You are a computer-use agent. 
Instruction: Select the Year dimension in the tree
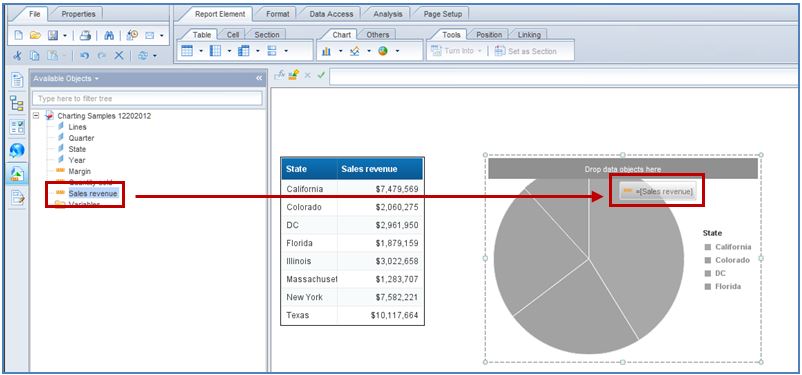[x=77, y=160]
